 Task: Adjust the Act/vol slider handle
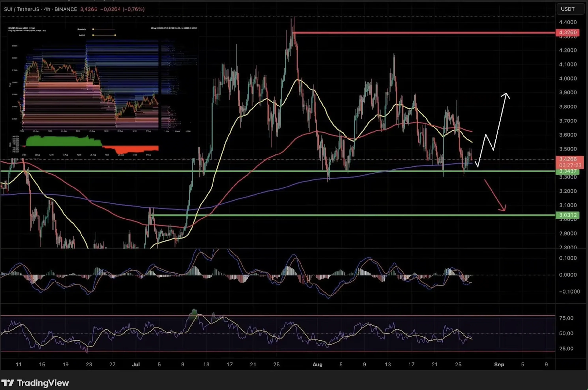[115, 35]
